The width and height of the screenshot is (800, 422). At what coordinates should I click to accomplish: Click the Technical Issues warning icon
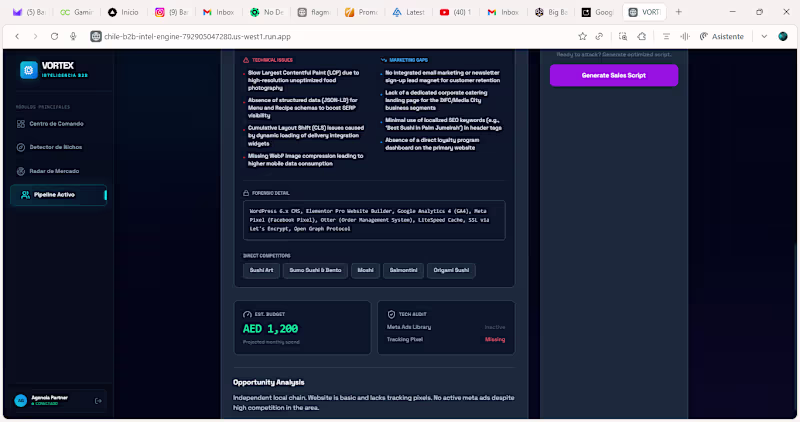(246, 60)
